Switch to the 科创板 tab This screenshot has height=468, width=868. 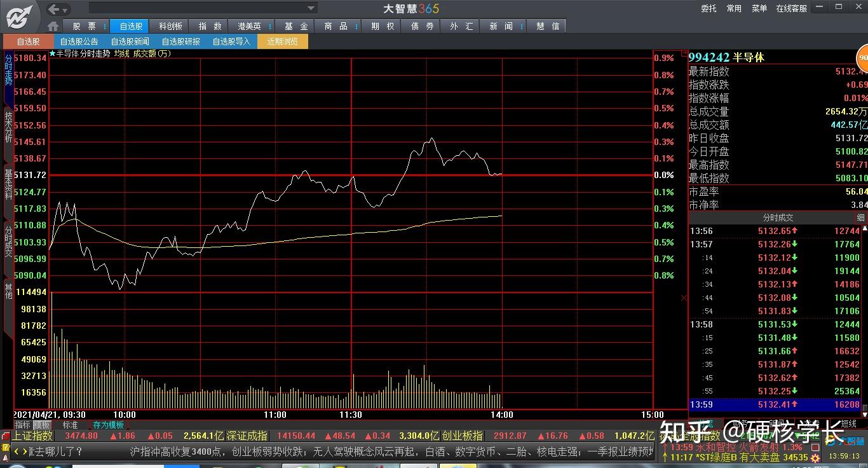point(170,27)
